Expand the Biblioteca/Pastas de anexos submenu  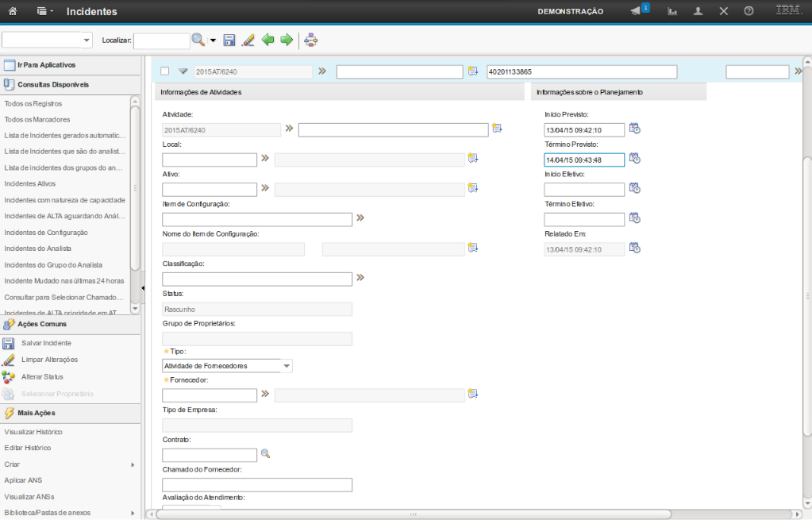(133, 513)
